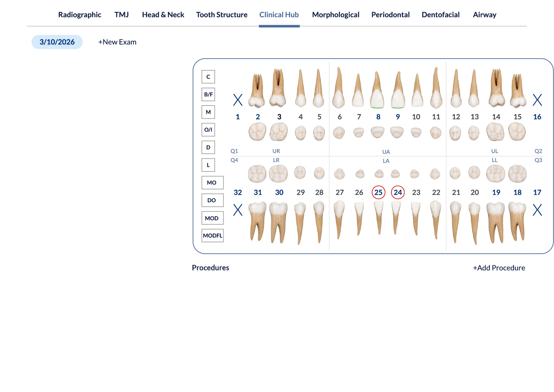Viewport: 554px width, 392px height.
Task: Click tooth 3 occlusal surface image
Action: coord(279,131)
